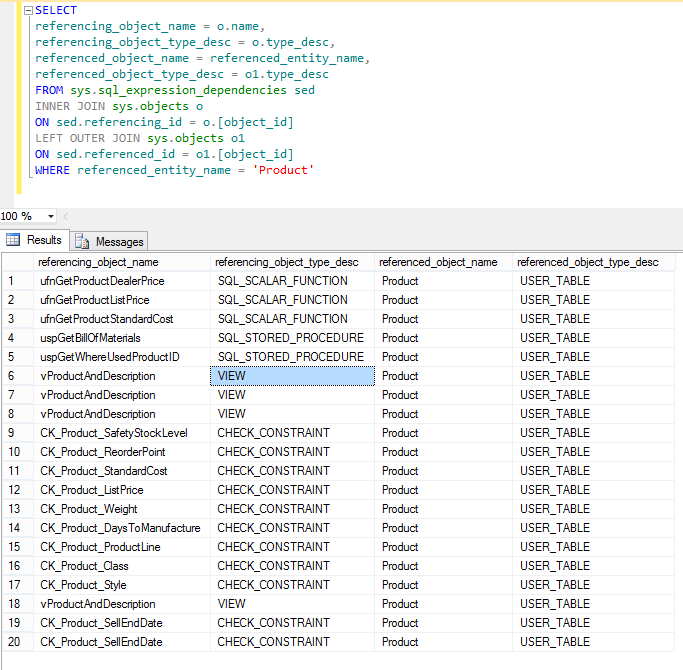
Task: Click the scroll-left arrow beside zoom box
Action: pyautogui.click(x=66, y=216)
